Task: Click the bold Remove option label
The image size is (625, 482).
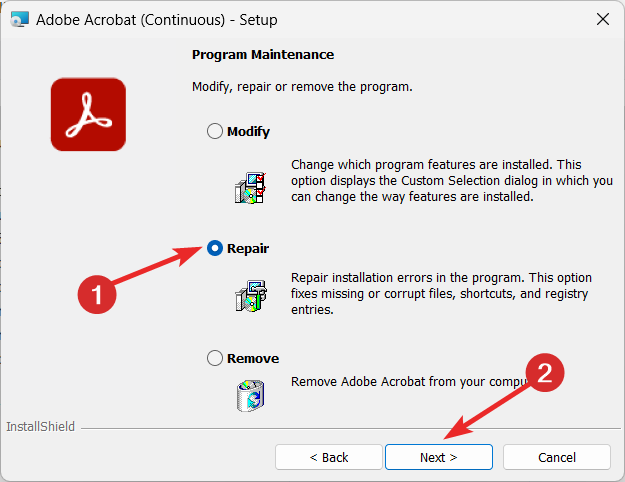Action: pos(253,358)
